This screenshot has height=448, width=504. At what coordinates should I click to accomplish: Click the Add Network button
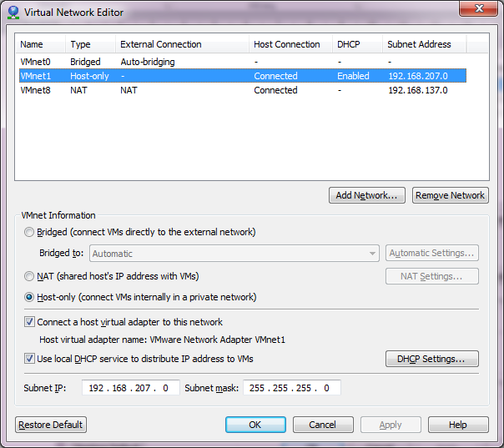click(367, 195)
